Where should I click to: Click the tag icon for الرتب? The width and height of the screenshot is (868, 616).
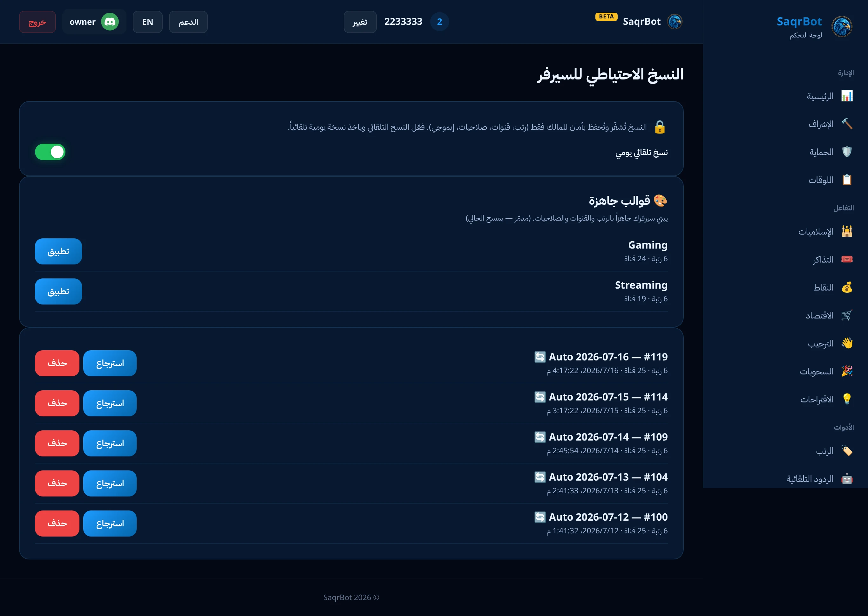coord(847,451)
